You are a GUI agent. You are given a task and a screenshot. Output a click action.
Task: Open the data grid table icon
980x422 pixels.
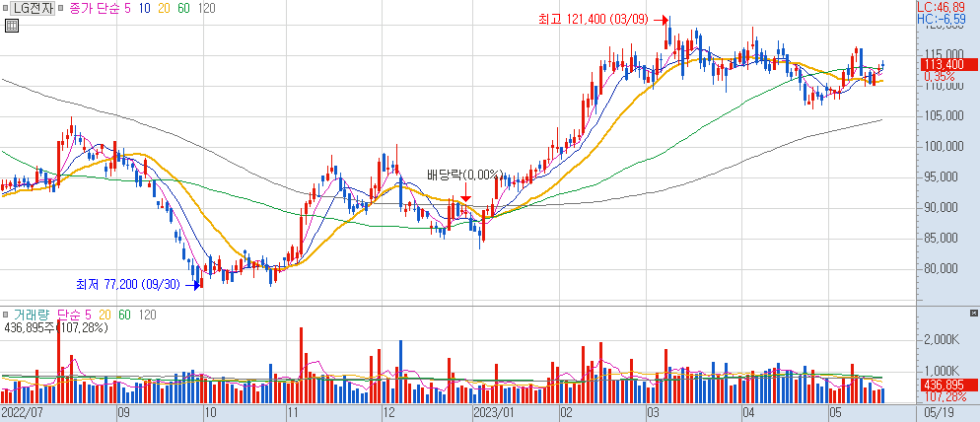tap(11, 26)
